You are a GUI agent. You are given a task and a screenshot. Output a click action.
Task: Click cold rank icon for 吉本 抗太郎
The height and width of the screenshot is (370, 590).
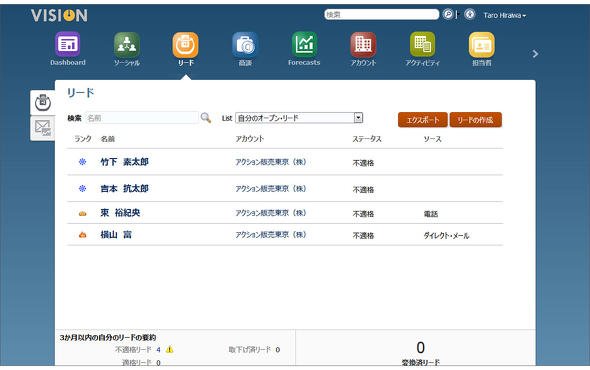click(82, 189)
